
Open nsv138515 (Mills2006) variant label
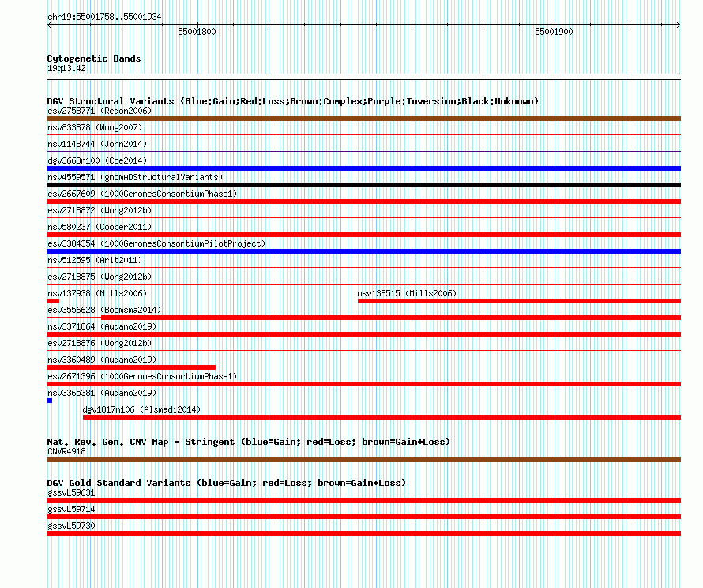coord(407,293)
